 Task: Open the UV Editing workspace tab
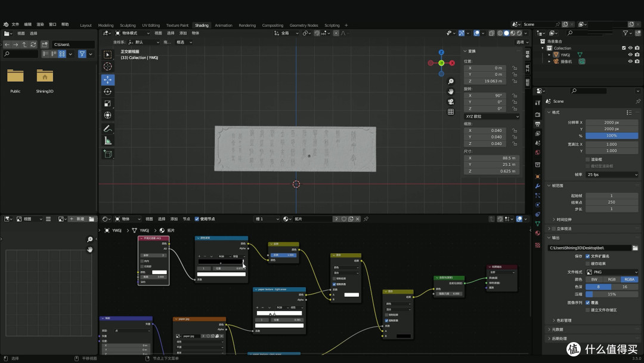tap(151, 26)
